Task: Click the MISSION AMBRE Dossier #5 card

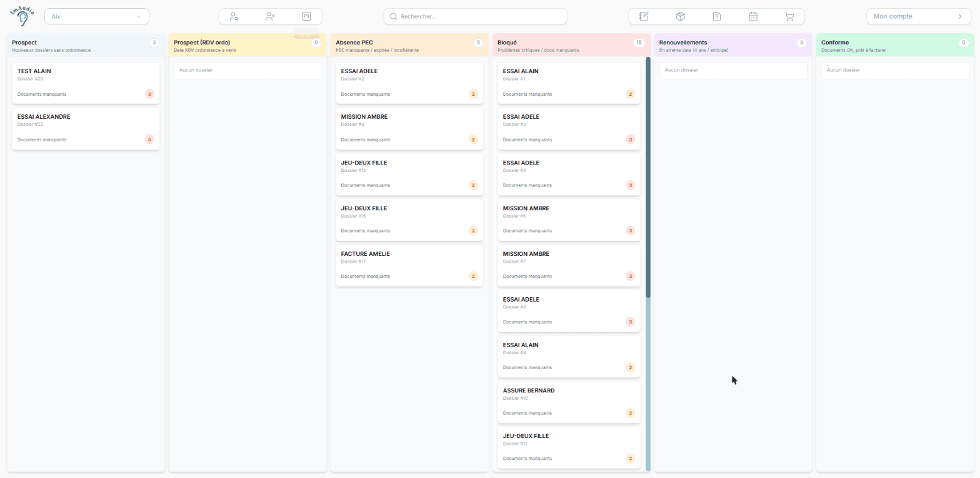Action: coord(569,220)
